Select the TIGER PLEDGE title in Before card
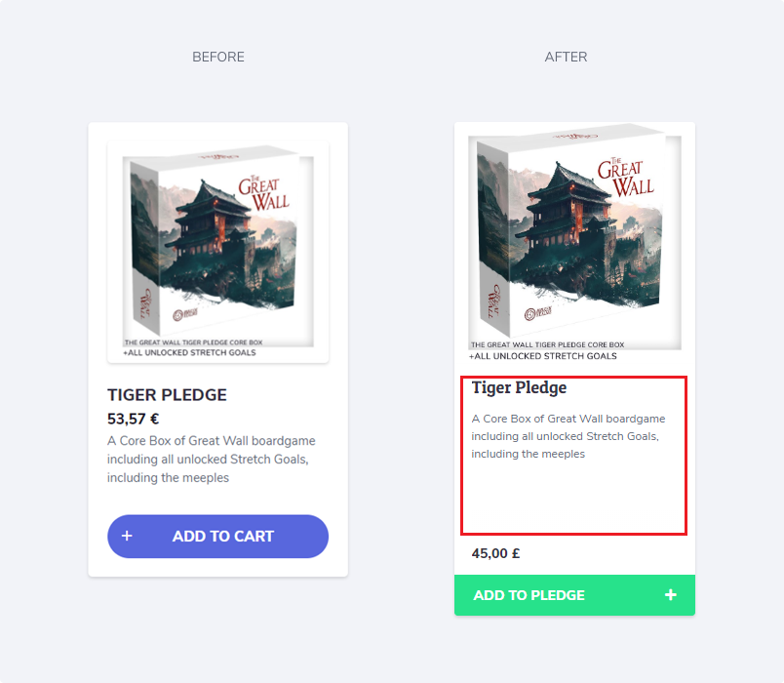 (x=167, y=395)
